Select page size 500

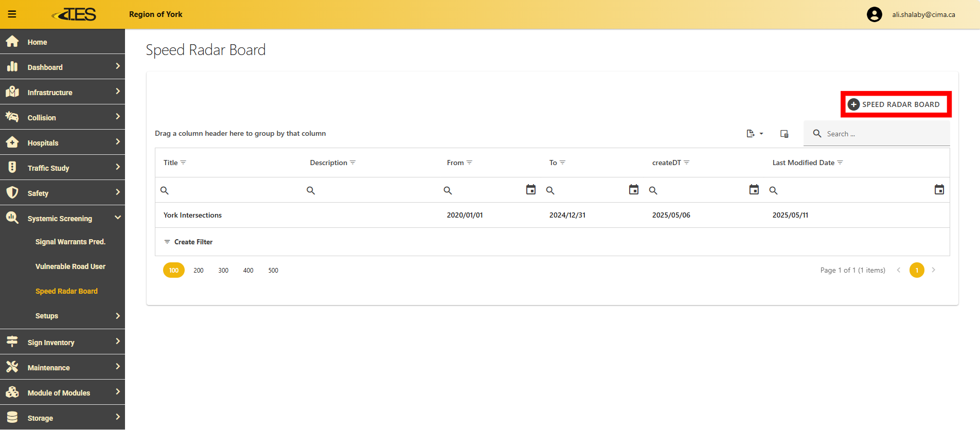(273, 271)
